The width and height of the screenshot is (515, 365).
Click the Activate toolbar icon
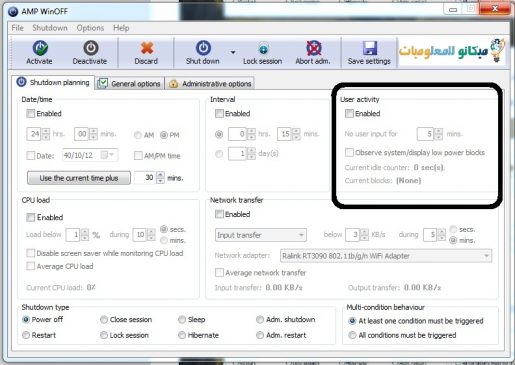tap(40, 48)
